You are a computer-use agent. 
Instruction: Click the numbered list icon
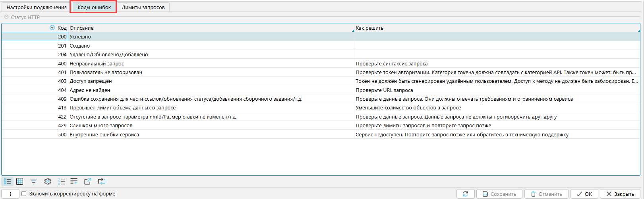point(61,182)
